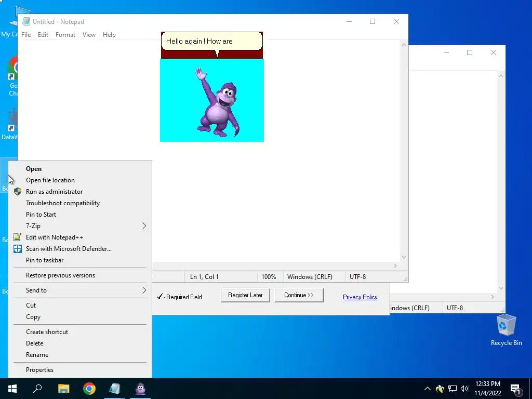The width and height of the screenshot is (532, 399).
Task: Maximize the background Notepad window
Action: tap(470, 52)
